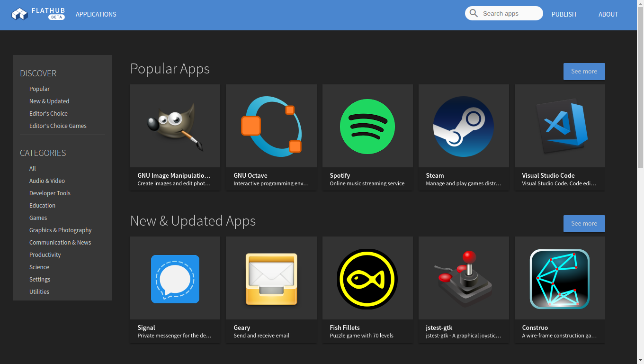Open the Construo wire-frame icon

pos(560,279)
